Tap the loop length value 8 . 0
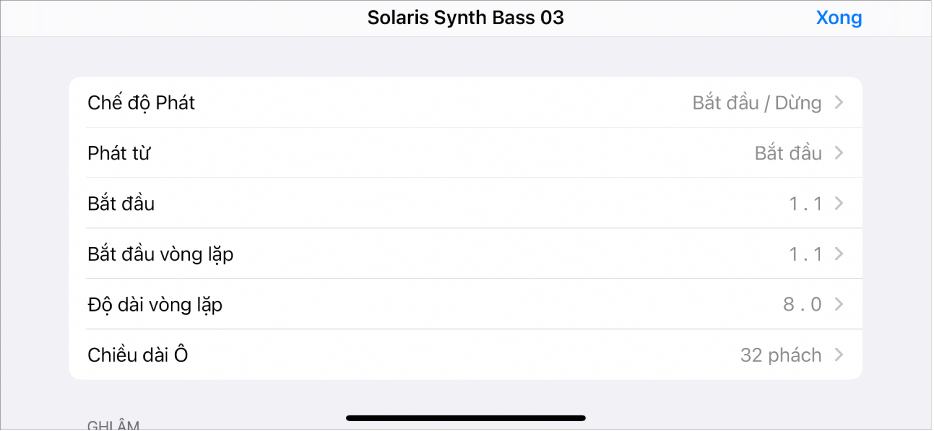 802,304
